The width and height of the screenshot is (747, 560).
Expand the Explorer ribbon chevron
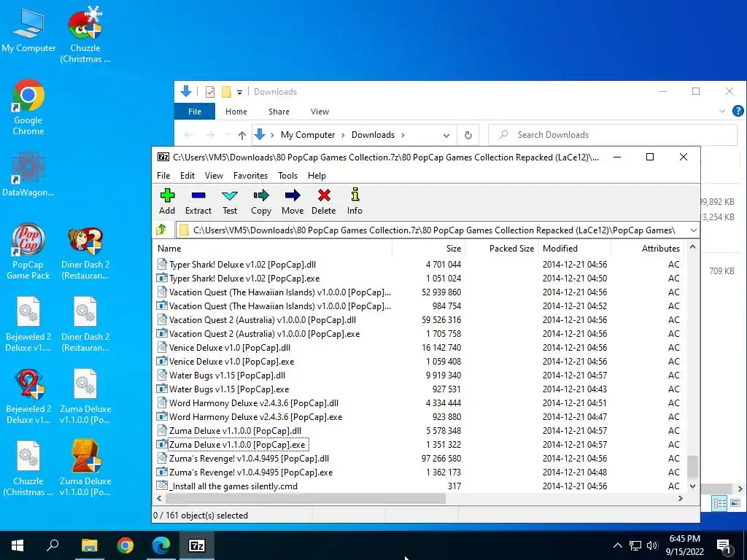point(722,112)
